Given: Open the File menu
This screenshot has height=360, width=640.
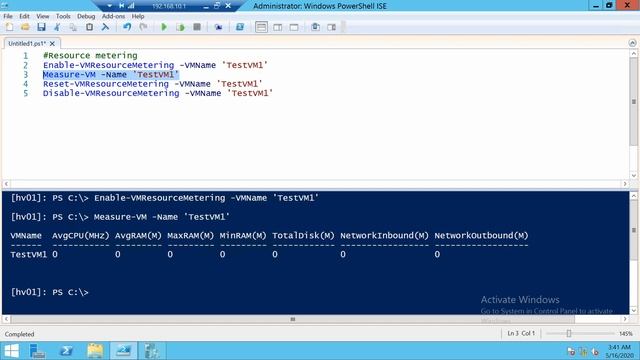Looking at the screenshot, I should coord(8,16).
